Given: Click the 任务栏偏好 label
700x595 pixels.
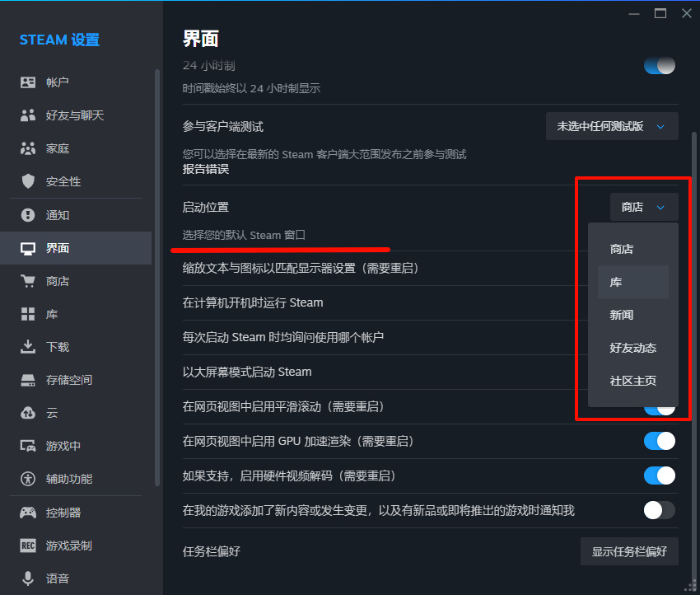Looking at the screenshot, I should [211, 551].
